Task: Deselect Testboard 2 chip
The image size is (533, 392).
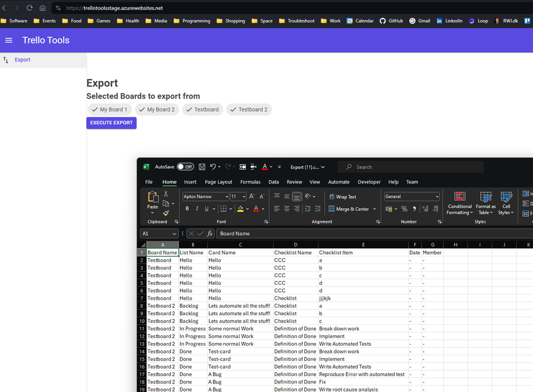Action: [x=249, y=109]
